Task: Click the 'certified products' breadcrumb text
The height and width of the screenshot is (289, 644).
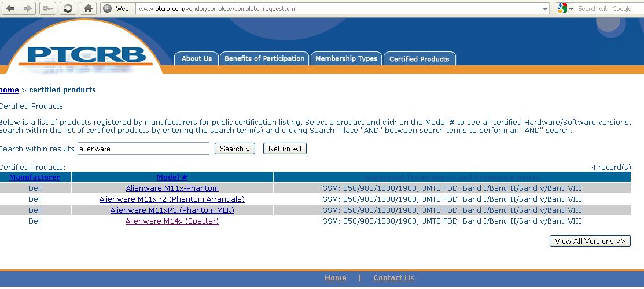Action: coord(62,90)
